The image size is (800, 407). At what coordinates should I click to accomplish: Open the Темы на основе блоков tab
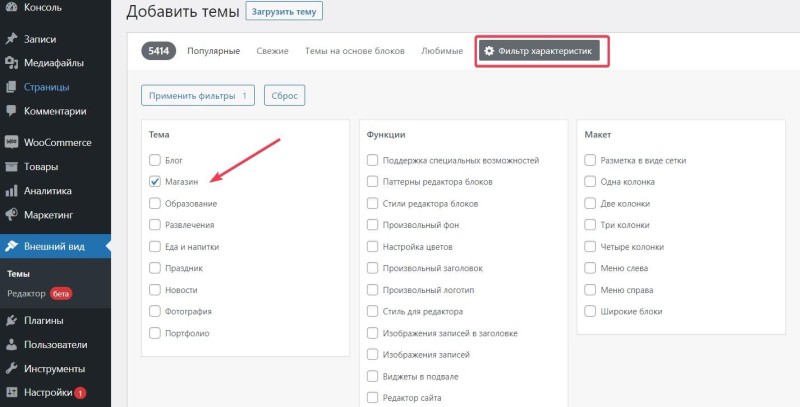(x=355, y=51)
